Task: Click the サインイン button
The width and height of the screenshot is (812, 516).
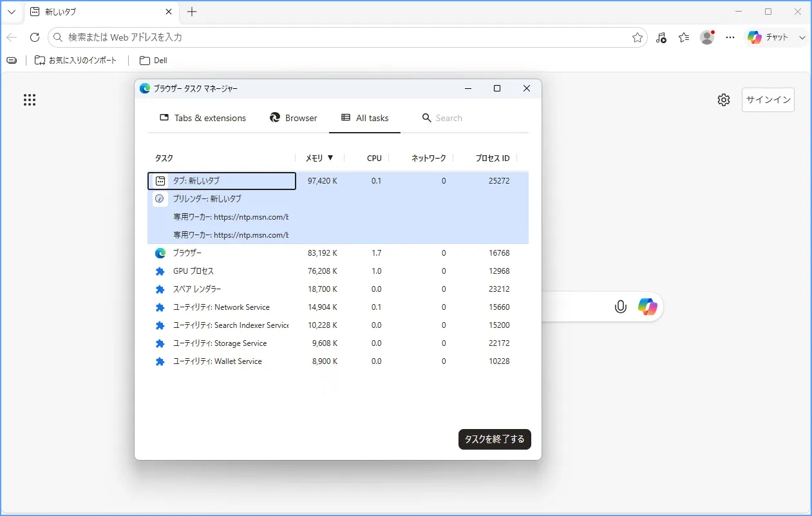Action: [x=768, y=100]
